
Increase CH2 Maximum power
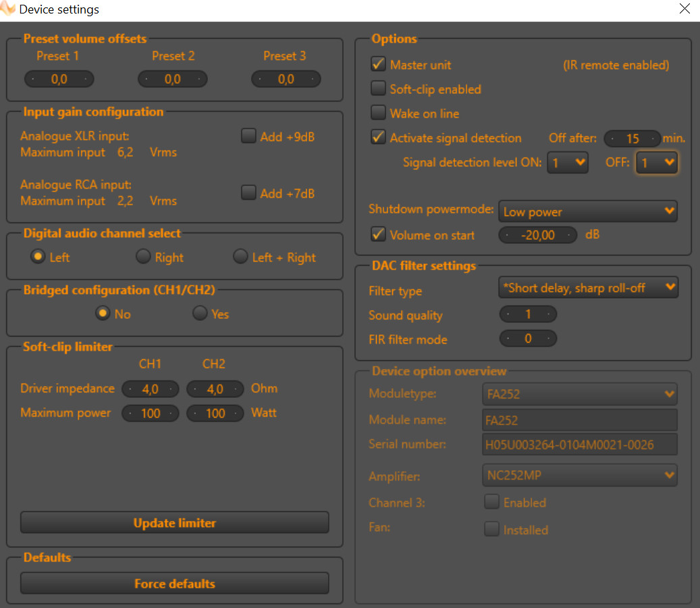point(236,413)
